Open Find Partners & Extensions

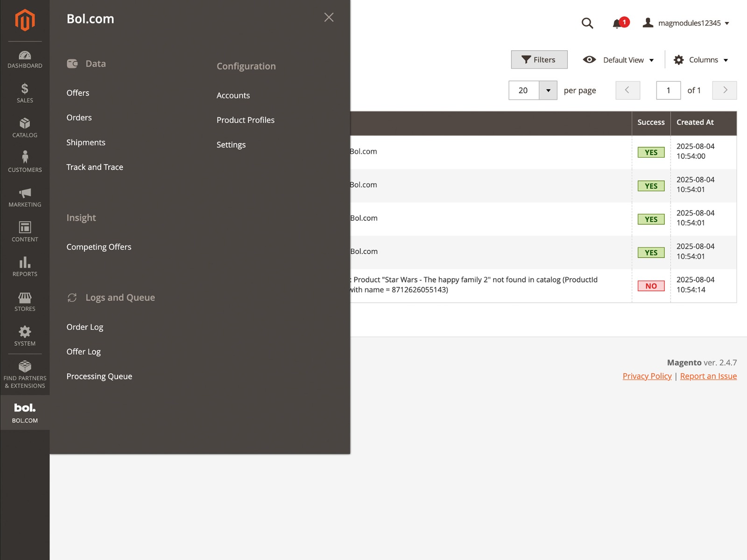[x=25, y=375]
